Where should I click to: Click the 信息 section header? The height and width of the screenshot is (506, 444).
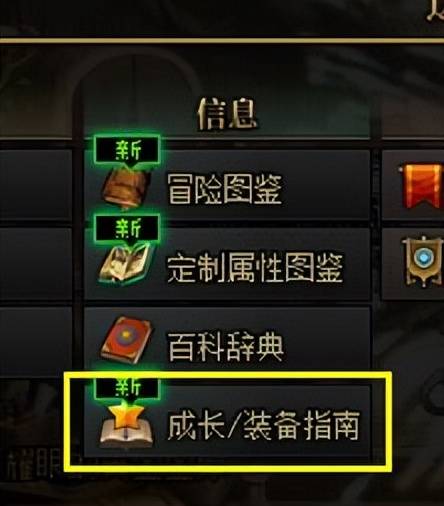pos(227,113)
